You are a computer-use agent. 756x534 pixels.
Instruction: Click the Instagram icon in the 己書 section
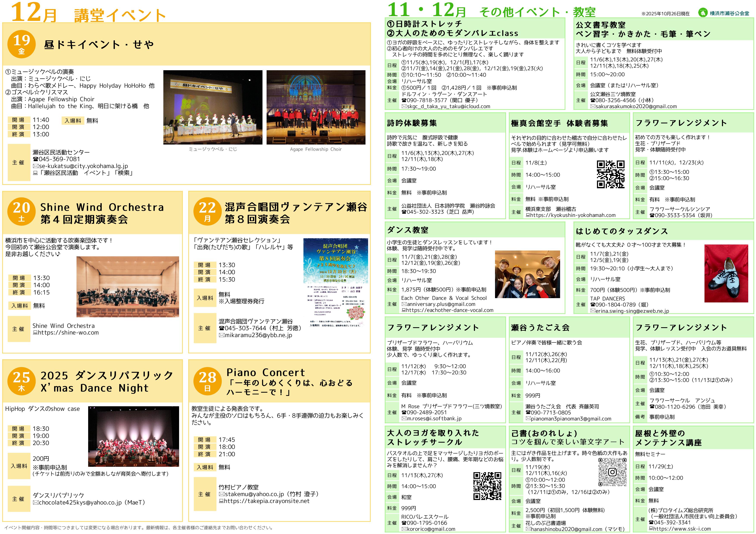pyautogui.click(x=613, y=472)
